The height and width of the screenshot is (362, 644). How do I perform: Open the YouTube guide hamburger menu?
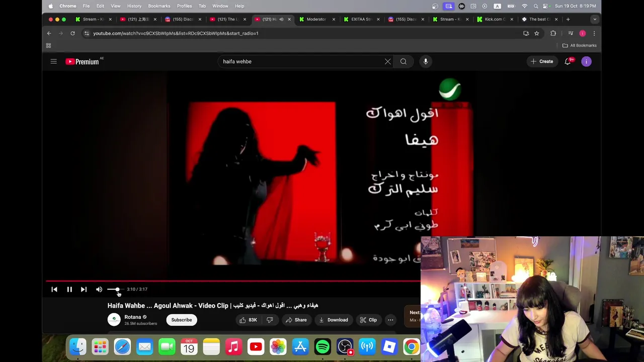pyautogui.click(x=53, y=61)
